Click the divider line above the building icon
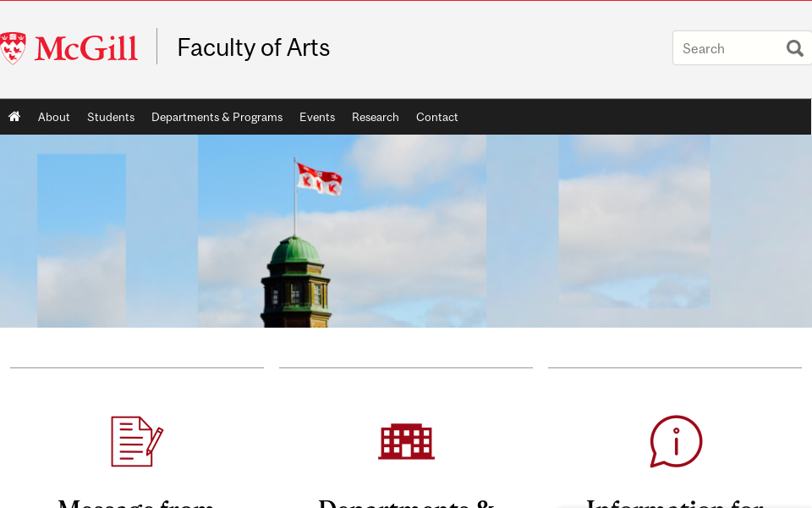This screenshot has height=508, width=812. [x=405, y=369]
